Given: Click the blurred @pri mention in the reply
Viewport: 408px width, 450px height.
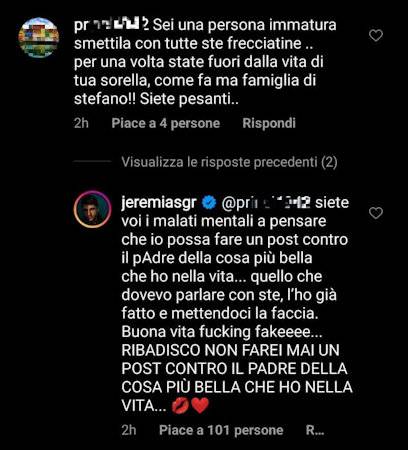Looking at the screenshot, I should tap(266, 203).
